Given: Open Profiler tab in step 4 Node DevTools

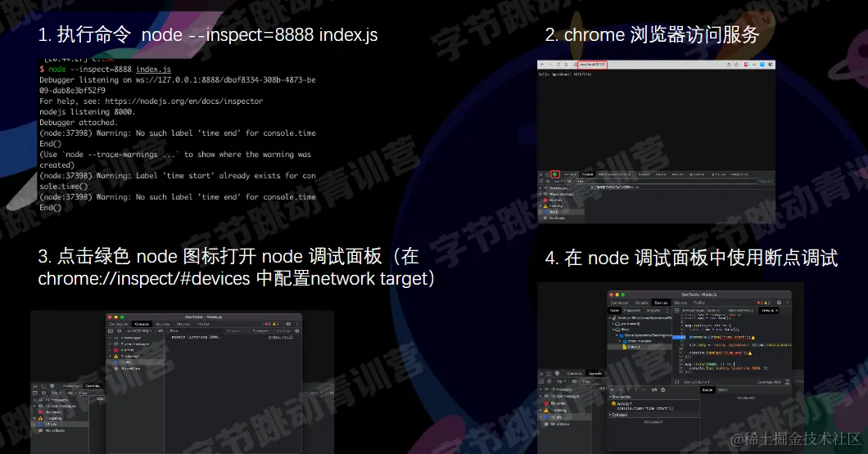Looking at the screenshot, I should [699, 303].
